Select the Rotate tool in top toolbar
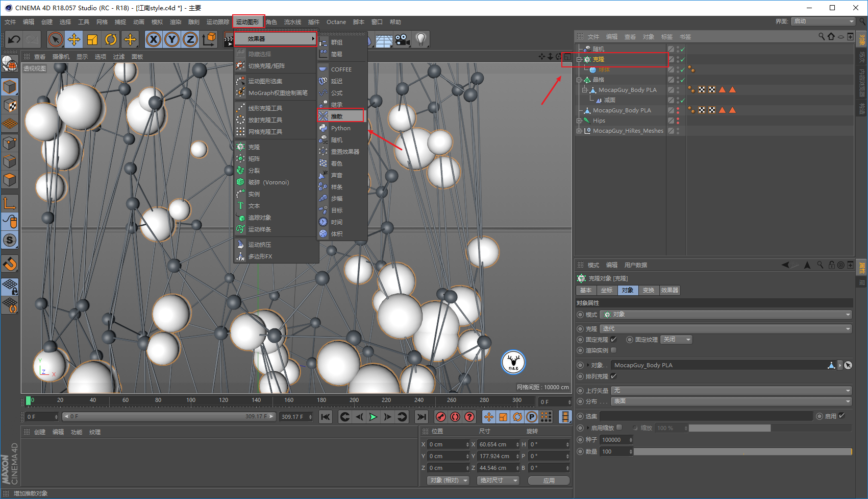The height and width of the screenshot is (499, 868). [111, 39]
